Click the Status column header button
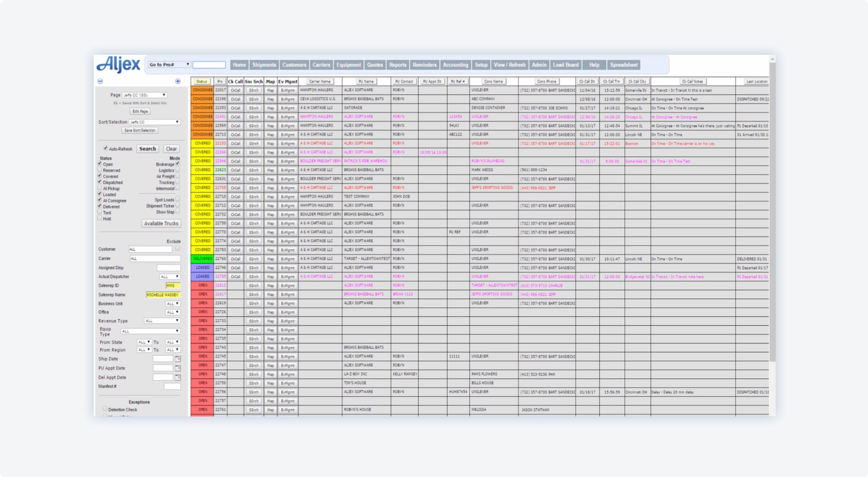The image size is (868, 477). pyautogui.click(x=202, y=81)
